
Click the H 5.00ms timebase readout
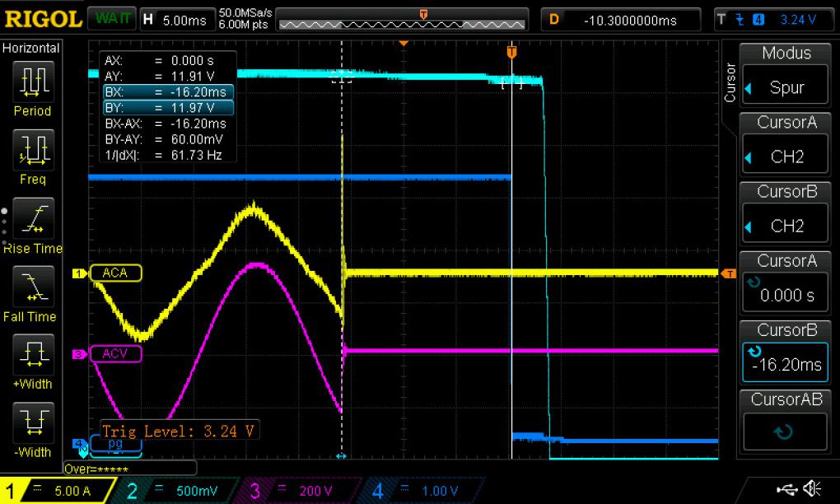pyautogui.click(x=176, y=20)
